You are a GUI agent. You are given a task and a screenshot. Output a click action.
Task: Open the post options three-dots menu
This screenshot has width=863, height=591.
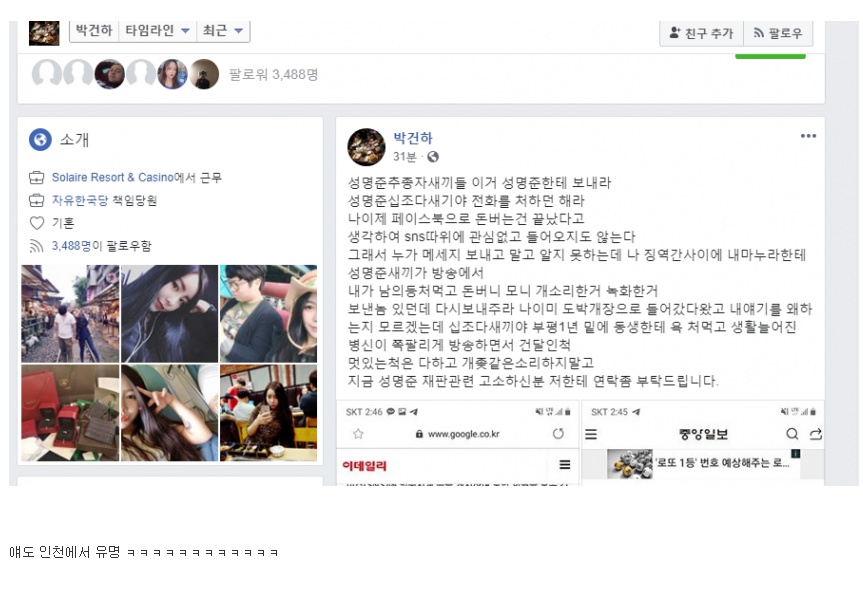808,136
